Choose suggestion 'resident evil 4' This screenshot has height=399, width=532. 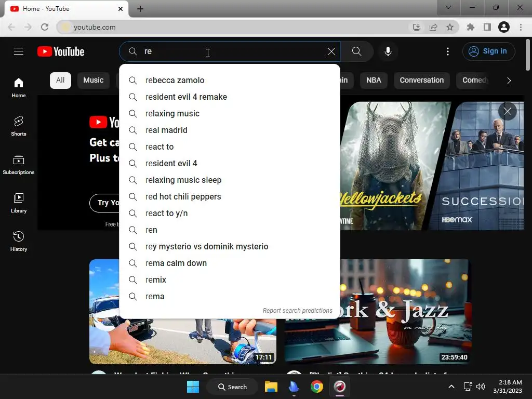(x=230, y=164)
